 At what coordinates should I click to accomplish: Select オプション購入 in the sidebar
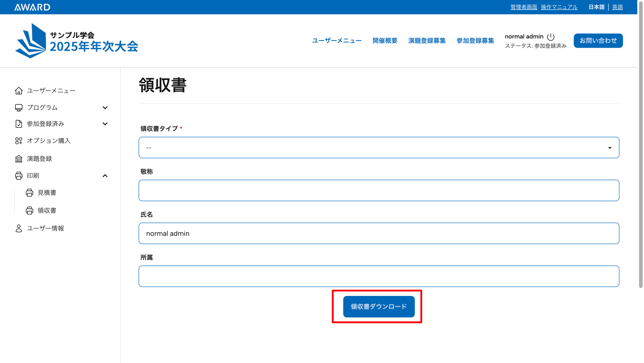49,141
